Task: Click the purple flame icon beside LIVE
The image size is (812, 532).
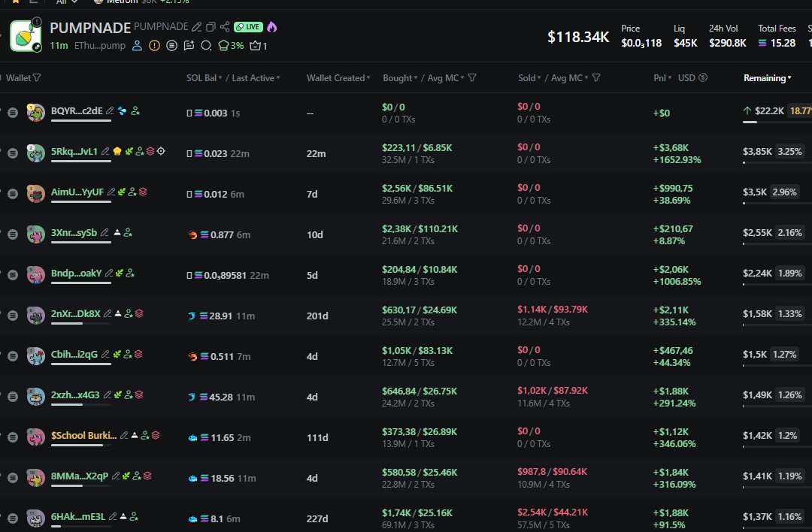Action: [272, 27]
